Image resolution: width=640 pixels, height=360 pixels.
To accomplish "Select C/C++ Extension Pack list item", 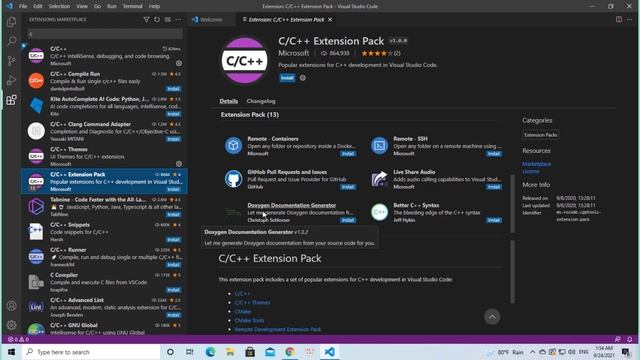I will coord(105,181).
